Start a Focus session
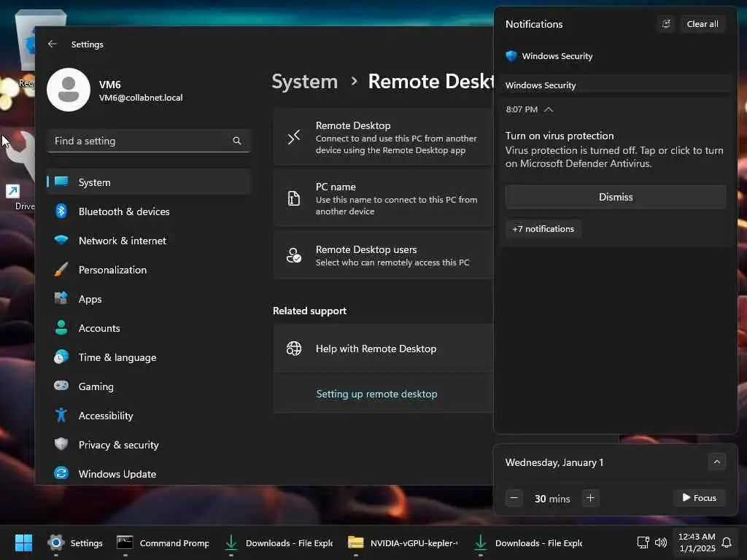 (x=699, y=497)
